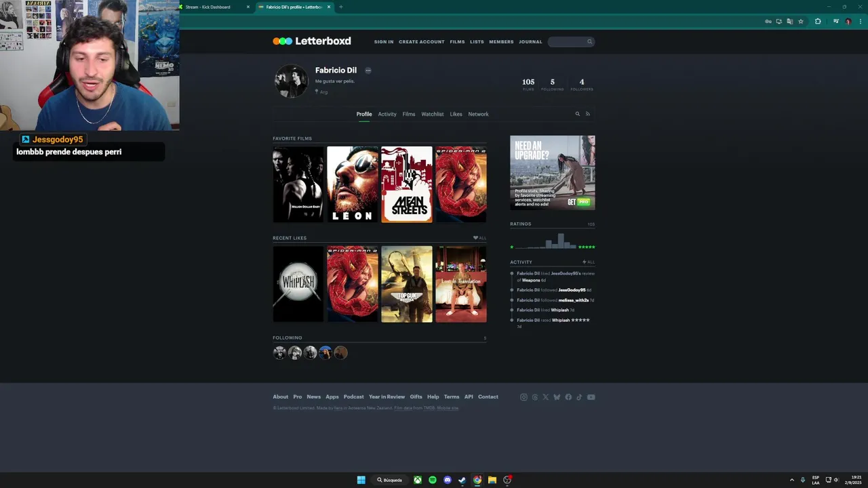Open the Bluesky butterfly icon in footer
This screenshot has height=488, width=868.
tap(557, 397)
